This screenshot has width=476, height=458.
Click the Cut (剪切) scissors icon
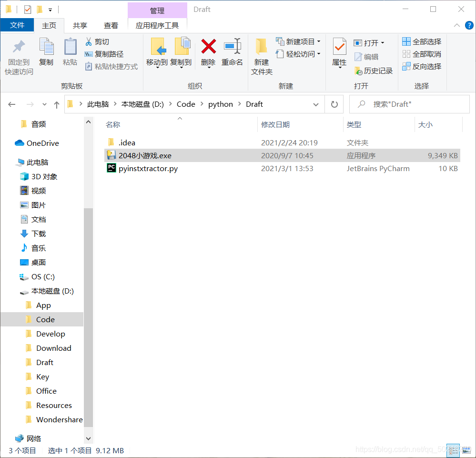pos(89,41)
